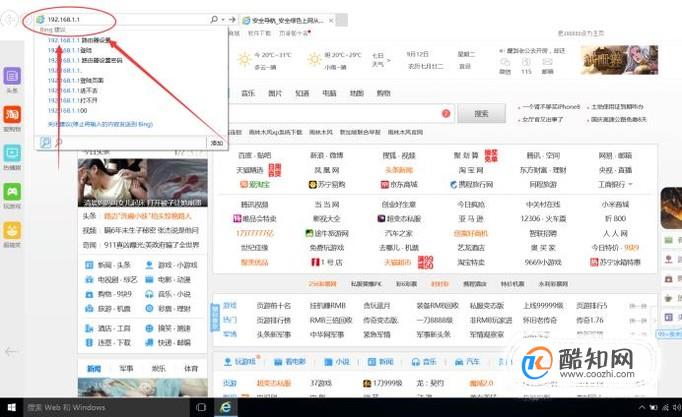
Task: Click the 苏宁冰箱特惠 site icon
Action: 594,262
